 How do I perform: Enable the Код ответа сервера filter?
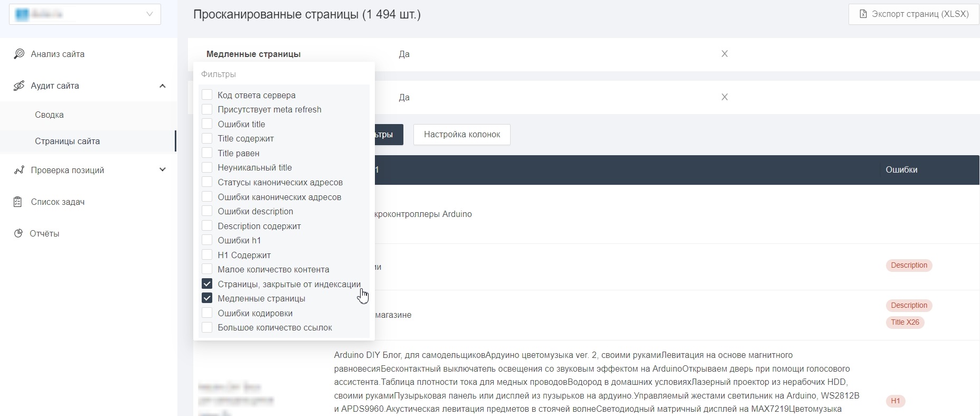(x=207, y=95)
